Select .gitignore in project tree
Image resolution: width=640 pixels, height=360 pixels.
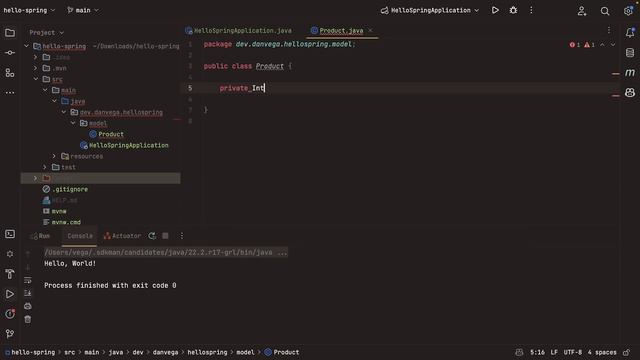[x=70, y=189]
